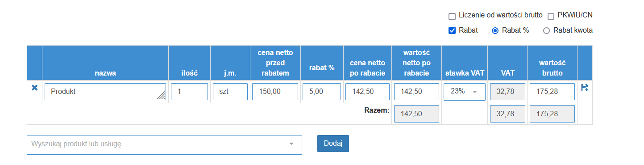
Task: Remove the Produkt row with the X icon
Action: pos(34,88)
